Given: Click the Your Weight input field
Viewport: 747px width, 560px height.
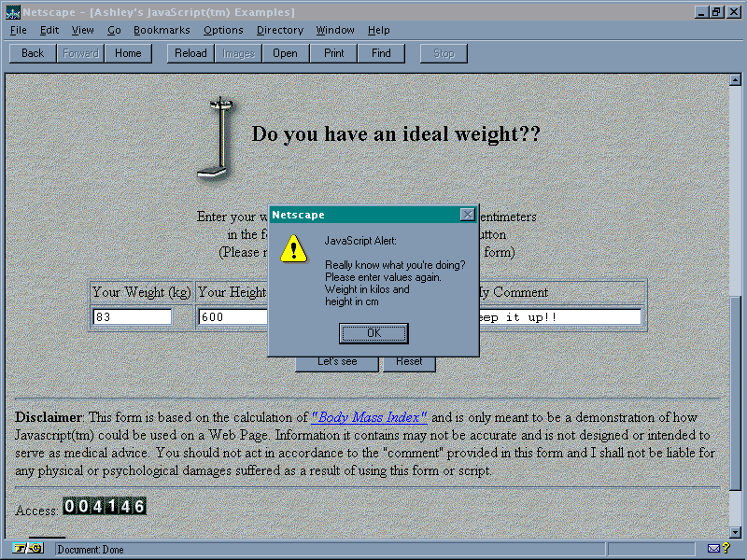Looking at the screenshot, I should [133, 317].
